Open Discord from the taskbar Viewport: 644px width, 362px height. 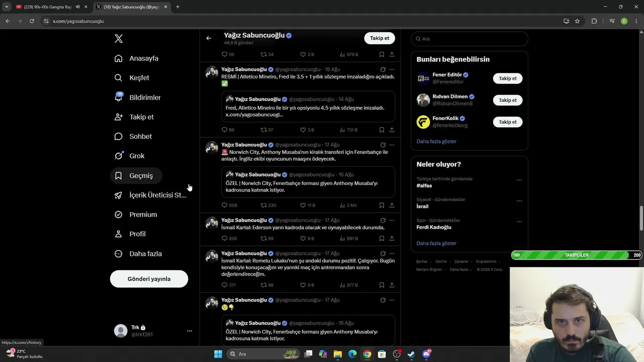[x=426, y=354]
